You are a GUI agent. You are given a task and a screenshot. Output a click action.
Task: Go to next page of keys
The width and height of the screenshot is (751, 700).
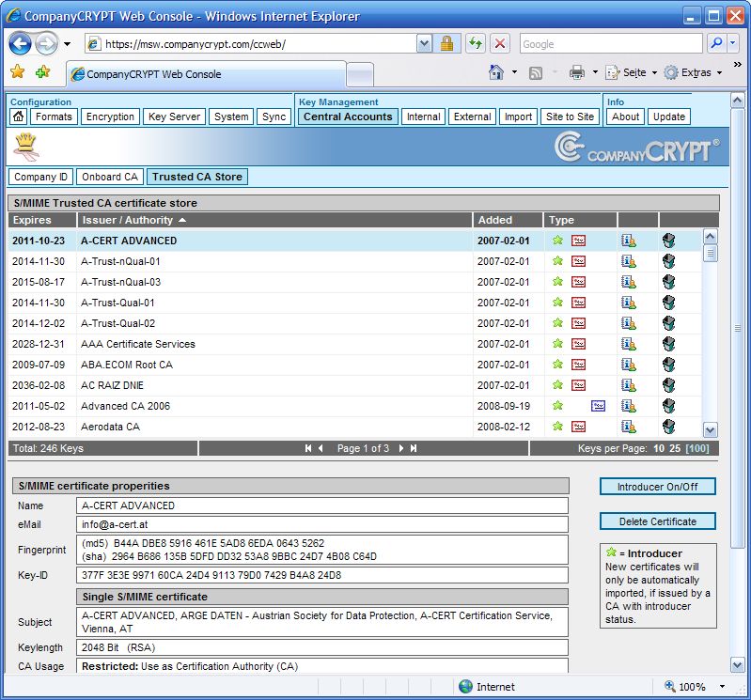[401, 448]
